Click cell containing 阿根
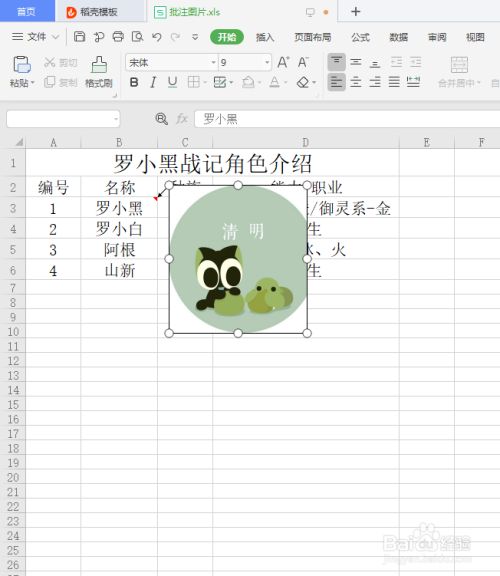 (x=119, y=250)
